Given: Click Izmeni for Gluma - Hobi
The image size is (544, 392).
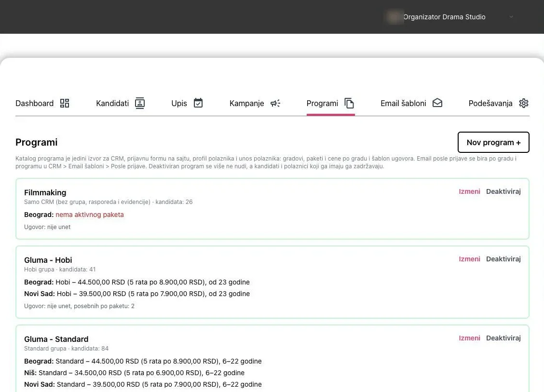Looking at the screenshot, I should [469, 259].
